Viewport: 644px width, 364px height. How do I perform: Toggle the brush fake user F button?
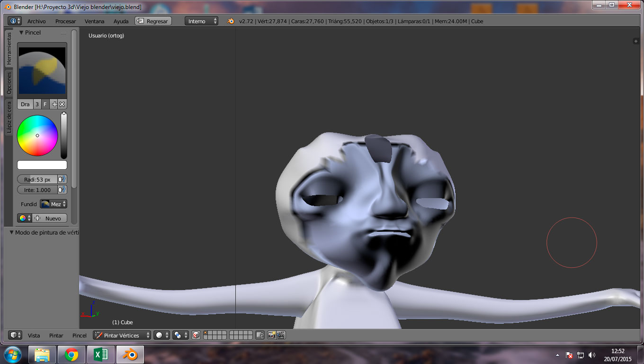[x=45, y=104]
